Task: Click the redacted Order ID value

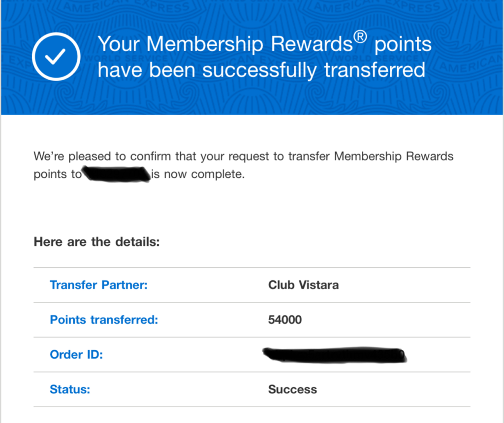Action: click(x=335, y=355)
